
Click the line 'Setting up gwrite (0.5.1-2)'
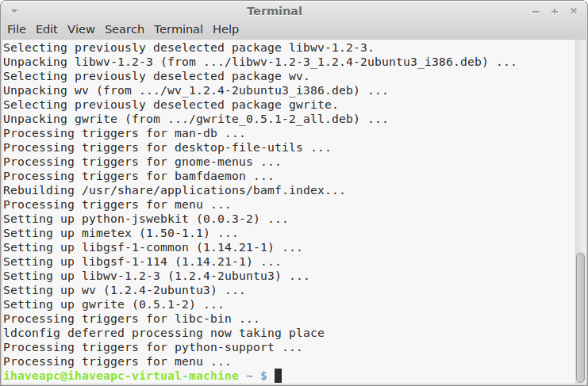113,304
